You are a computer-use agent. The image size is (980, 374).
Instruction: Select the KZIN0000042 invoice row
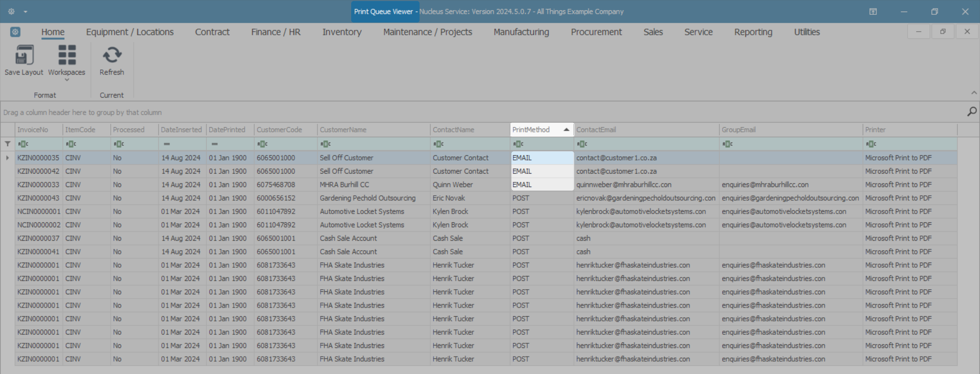tap(38, 171)
